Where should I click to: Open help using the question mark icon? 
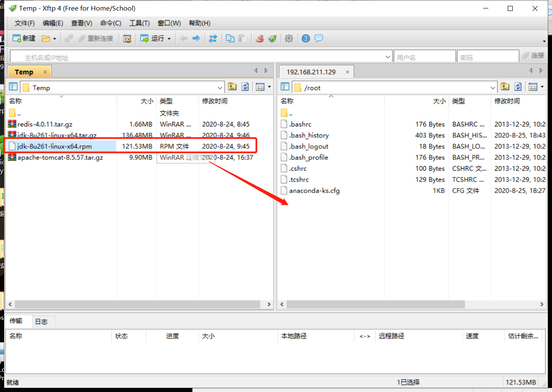coord(306,38)
